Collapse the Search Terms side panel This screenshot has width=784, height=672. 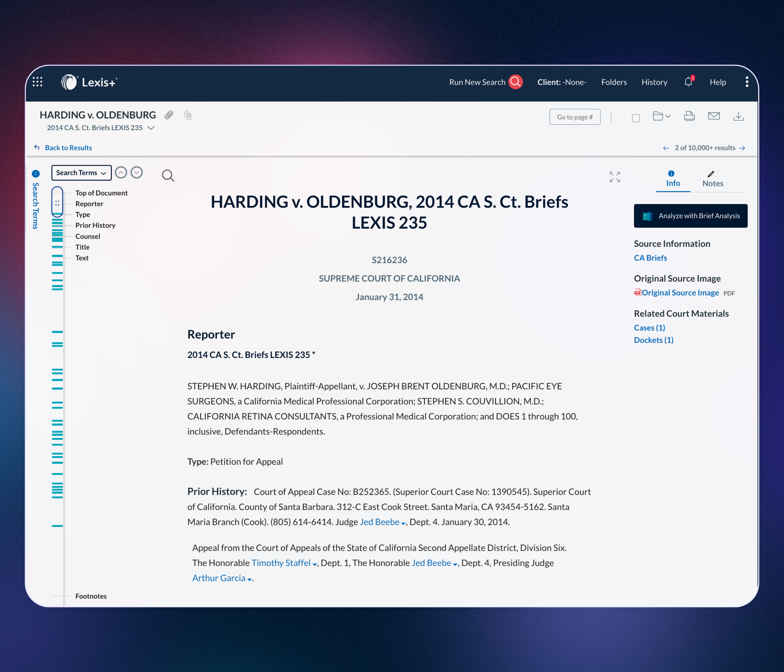click(x=36, y=174)
